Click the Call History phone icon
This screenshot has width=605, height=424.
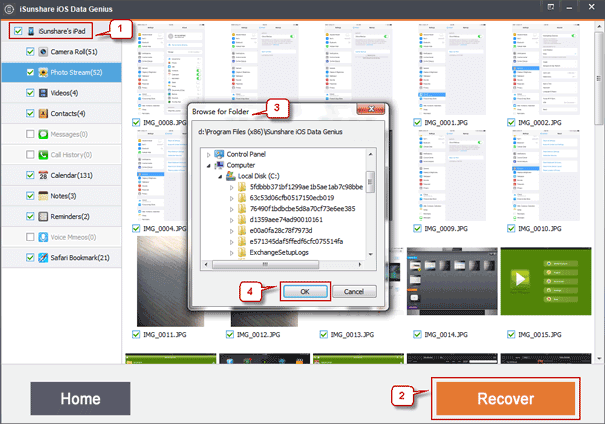tap(43, 155)
